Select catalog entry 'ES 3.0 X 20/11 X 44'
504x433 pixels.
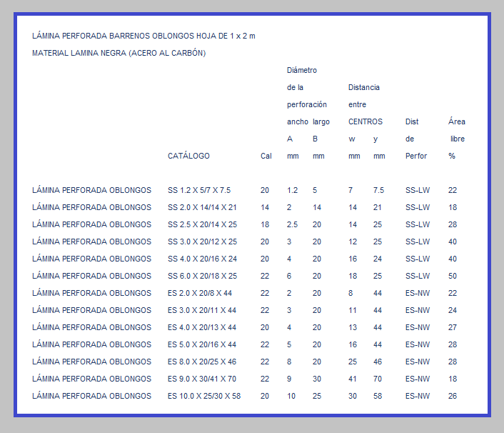[202, 310]
